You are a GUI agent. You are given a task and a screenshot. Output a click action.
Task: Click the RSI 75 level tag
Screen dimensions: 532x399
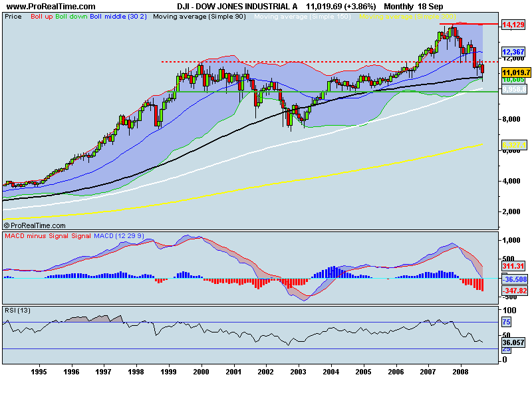(x=507, y=322)
